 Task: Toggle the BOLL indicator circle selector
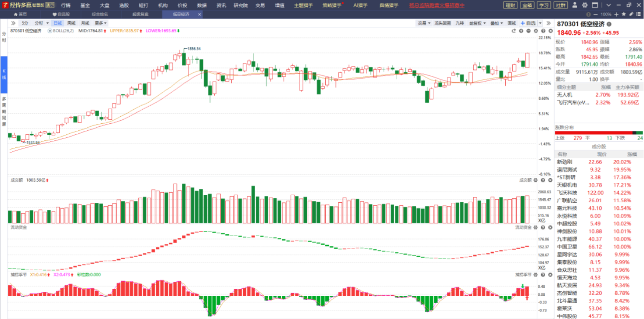(50, 31)
